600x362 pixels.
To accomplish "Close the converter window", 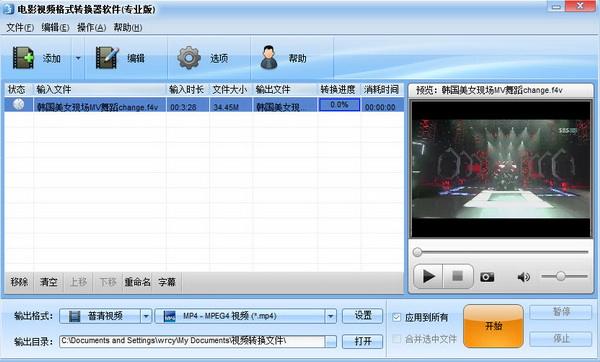I will (x=580, y=7).
